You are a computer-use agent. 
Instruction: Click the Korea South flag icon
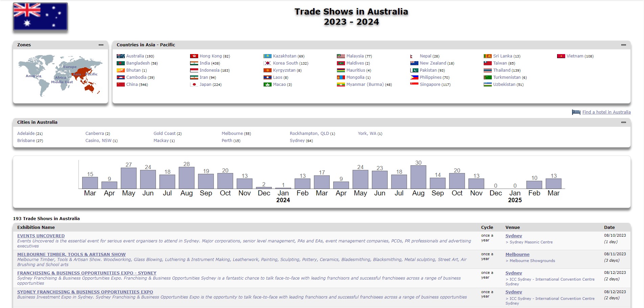click(x=268, y=63)
